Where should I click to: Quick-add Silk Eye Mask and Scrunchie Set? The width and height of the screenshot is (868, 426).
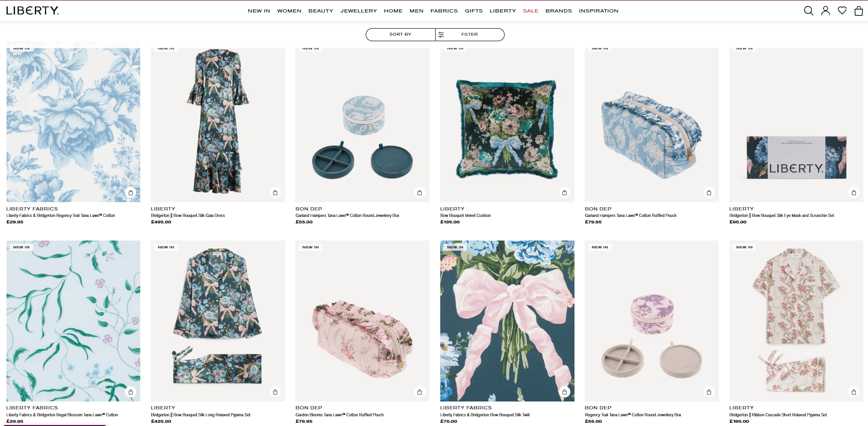point(854,193)
